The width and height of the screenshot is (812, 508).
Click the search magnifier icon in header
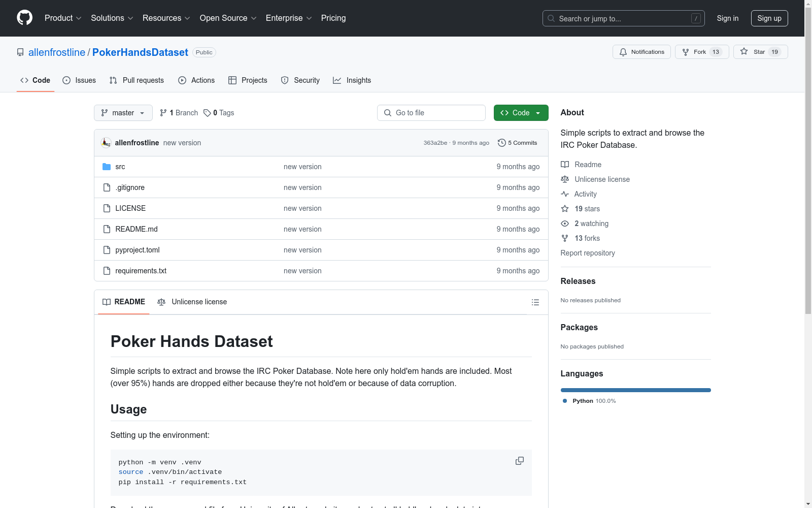[551, 18]
